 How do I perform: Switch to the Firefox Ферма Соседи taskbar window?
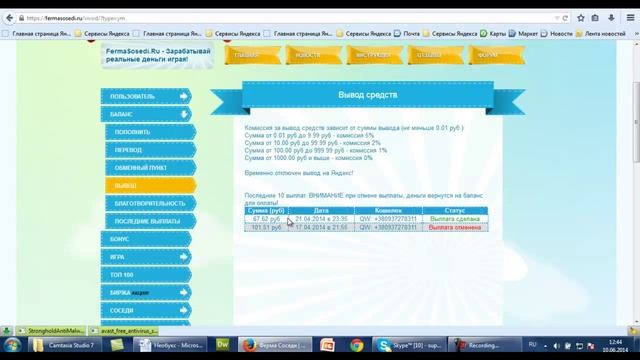275,345
